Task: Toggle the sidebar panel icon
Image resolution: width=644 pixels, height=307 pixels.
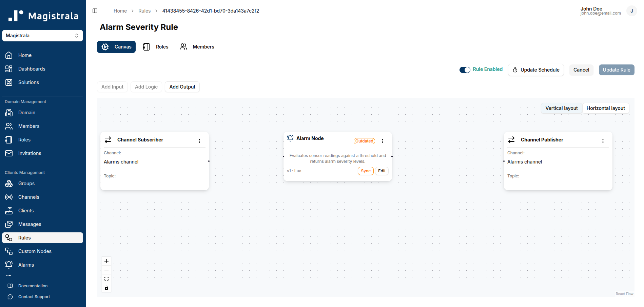Action: coord(95,11)
